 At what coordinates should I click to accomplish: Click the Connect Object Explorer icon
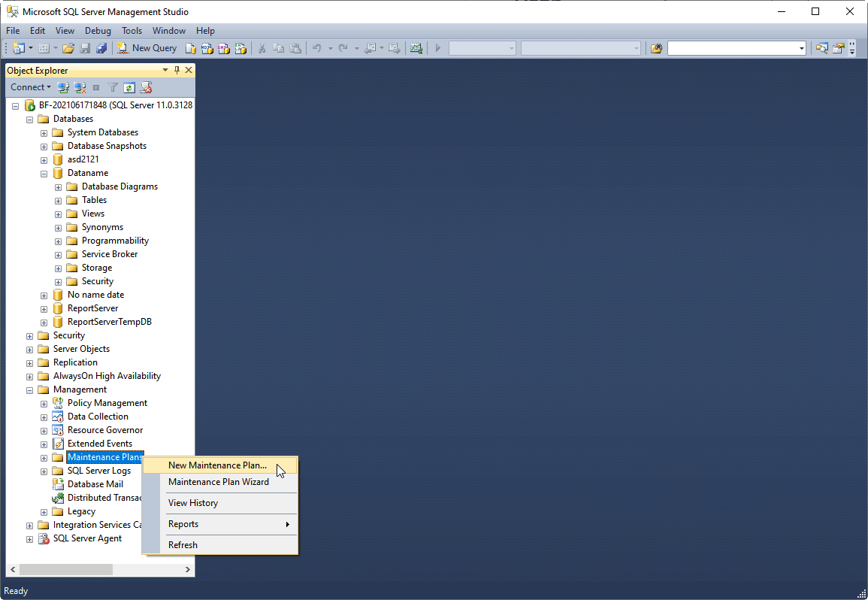[x=63, y=87]
